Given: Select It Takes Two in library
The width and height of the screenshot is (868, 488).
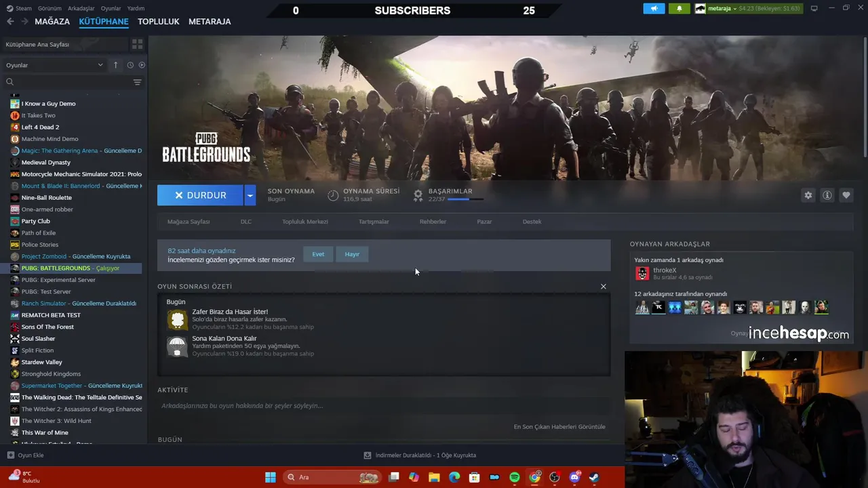Looking at the screenshot, I should (38, 115).
